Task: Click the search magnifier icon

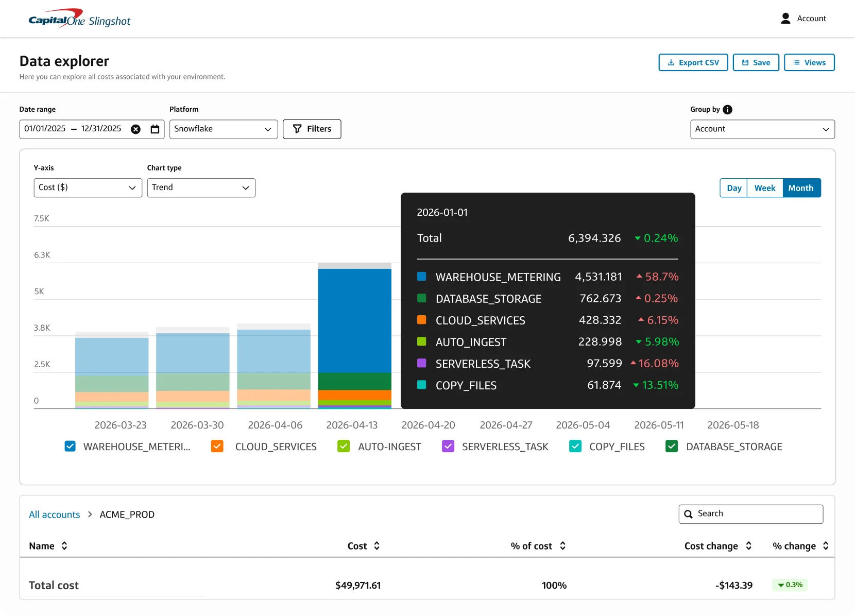Action: coord(688,514)
